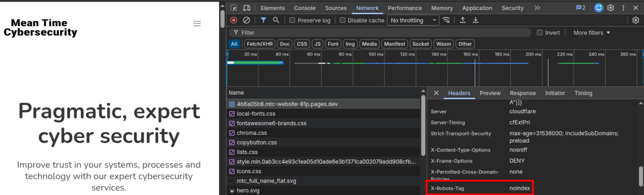This screenshot has width=644, height=195.
Task: Switch to the Sources tab
Action: [x=336, y=8]
